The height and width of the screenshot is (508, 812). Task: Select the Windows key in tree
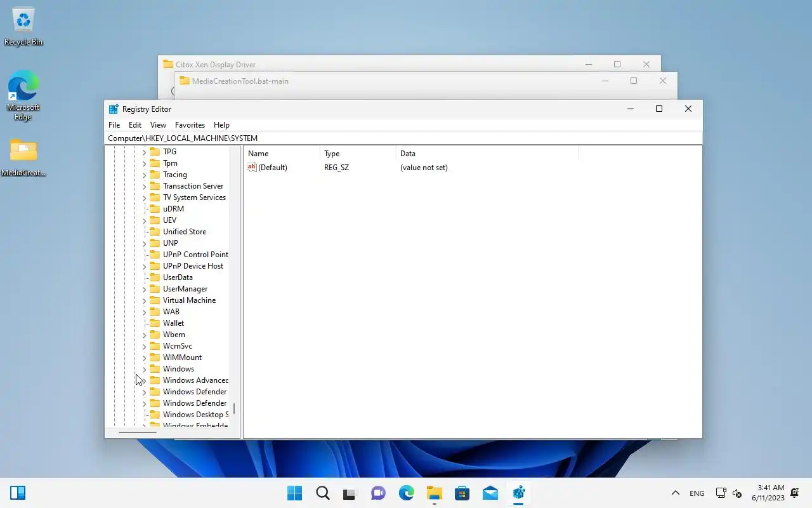click(x=178, y=369)
